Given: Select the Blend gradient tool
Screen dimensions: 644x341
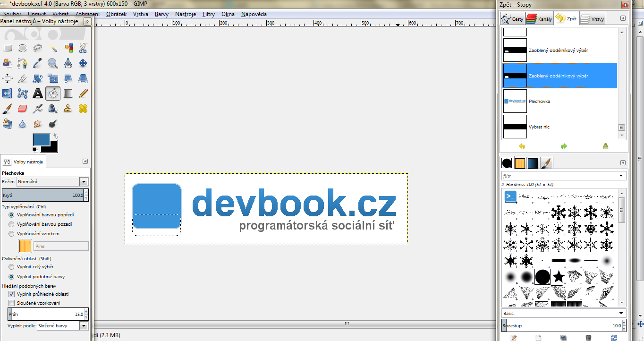Looking at the screenshot, I should click(x=68, y=93).
